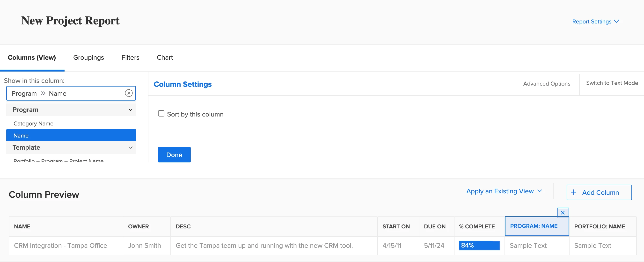644x262 pixels.
Task: Click the Done button
Action: 174,155
